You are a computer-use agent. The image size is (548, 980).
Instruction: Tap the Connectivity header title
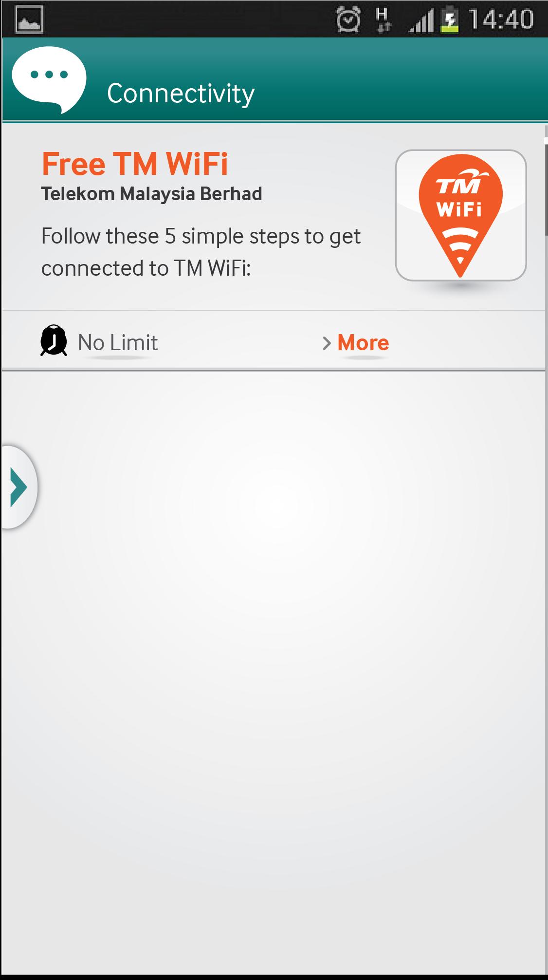tap(181, 94)
